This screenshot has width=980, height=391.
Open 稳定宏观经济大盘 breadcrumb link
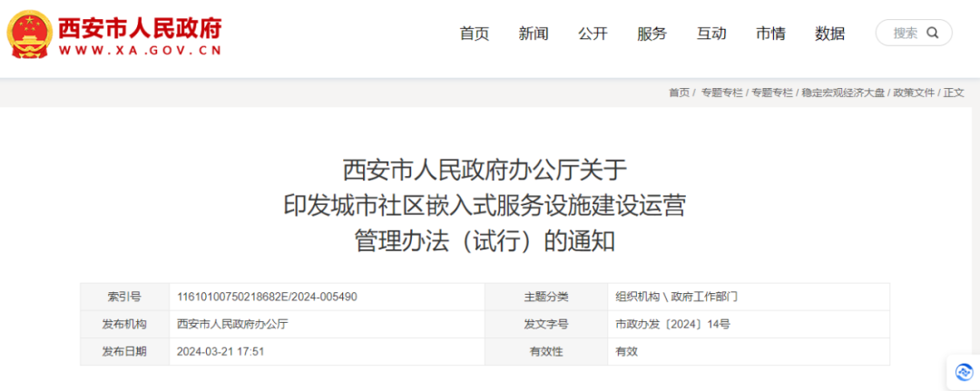pos(843,93)
